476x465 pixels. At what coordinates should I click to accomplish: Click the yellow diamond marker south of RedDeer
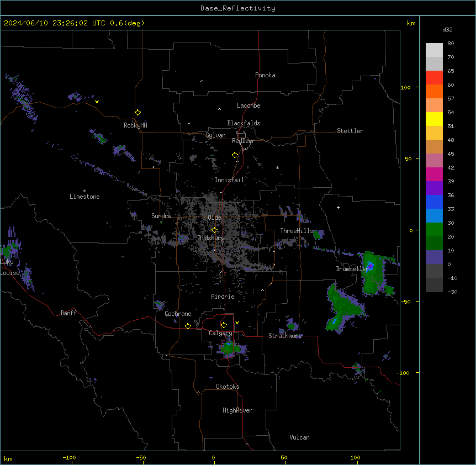[x=235, y=155]
